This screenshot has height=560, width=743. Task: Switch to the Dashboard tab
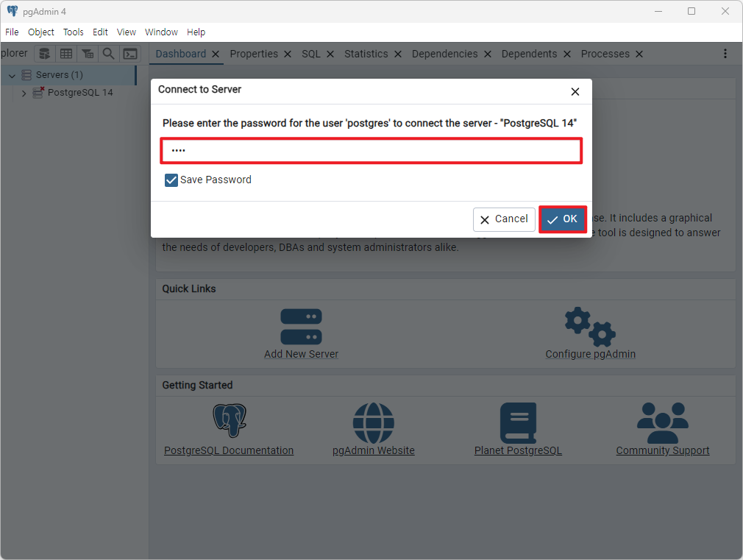pyautogui.click(x=180, y=54)
